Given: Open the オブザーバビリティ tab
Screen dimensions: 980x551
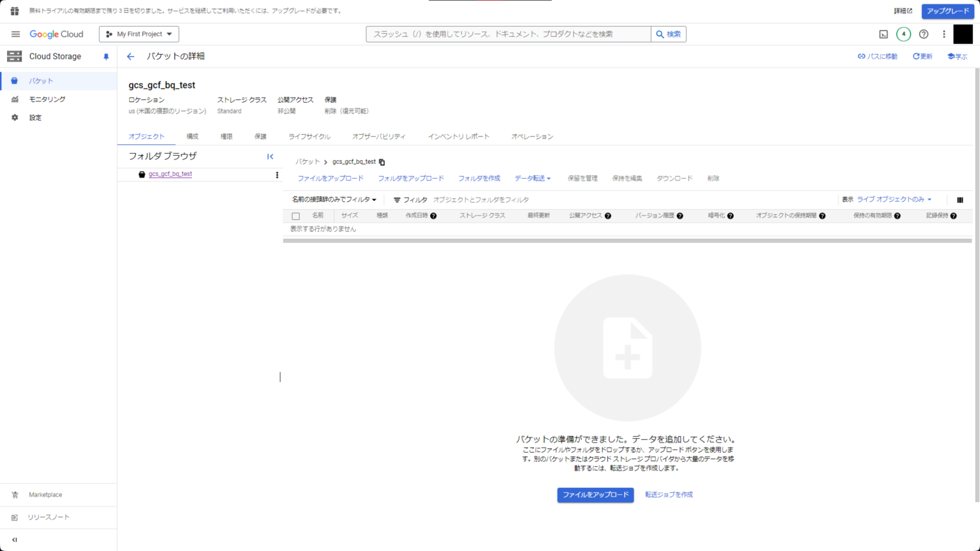Looking at the screenshot, I should [x=379, y=136].
